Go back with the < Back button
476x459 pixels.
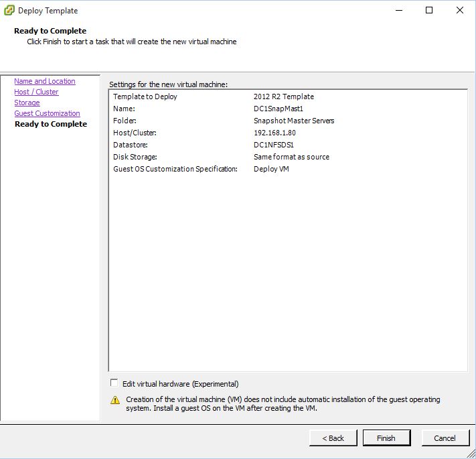tap(333, 438)
